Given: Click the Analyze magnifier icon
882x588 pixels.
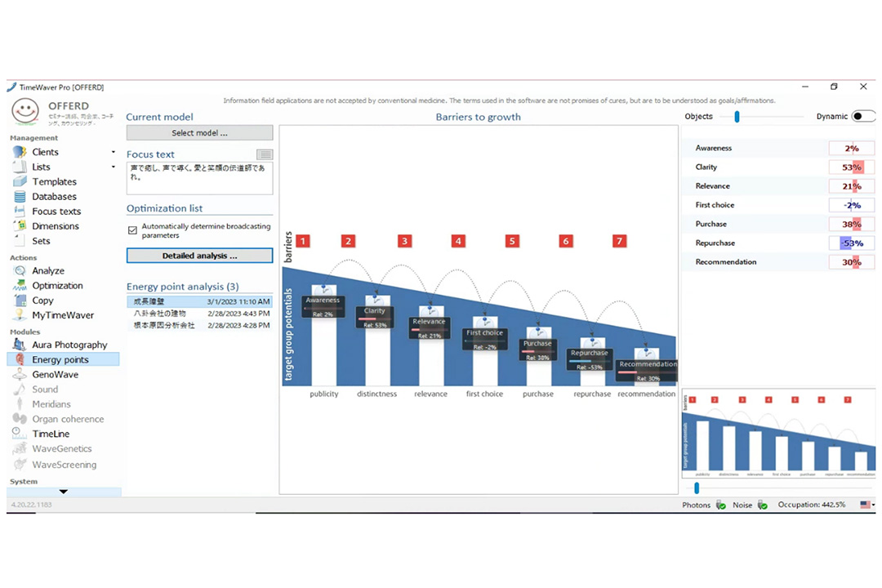Looking at the screenshot, I should pyautogui.click(x=19, y=270).
